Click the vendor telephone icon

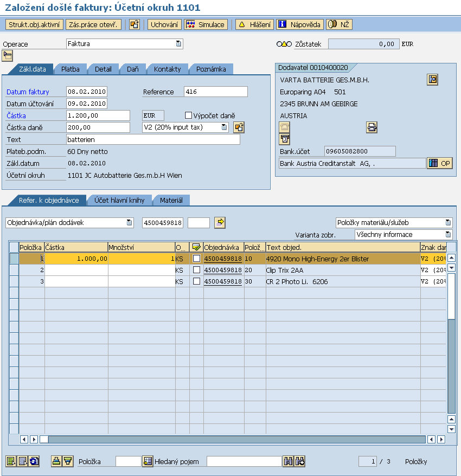pos(284,127)
